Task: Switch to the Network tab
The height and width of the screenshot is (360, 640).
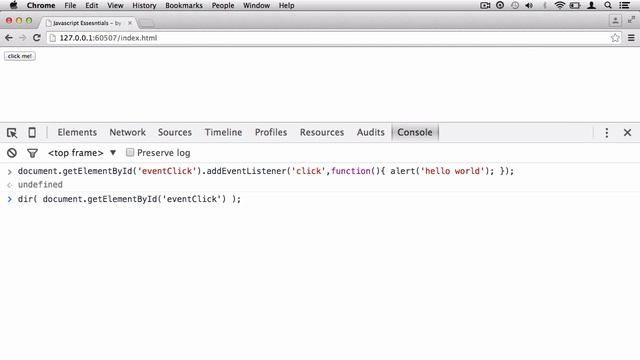Action: [x=127, y=132]
